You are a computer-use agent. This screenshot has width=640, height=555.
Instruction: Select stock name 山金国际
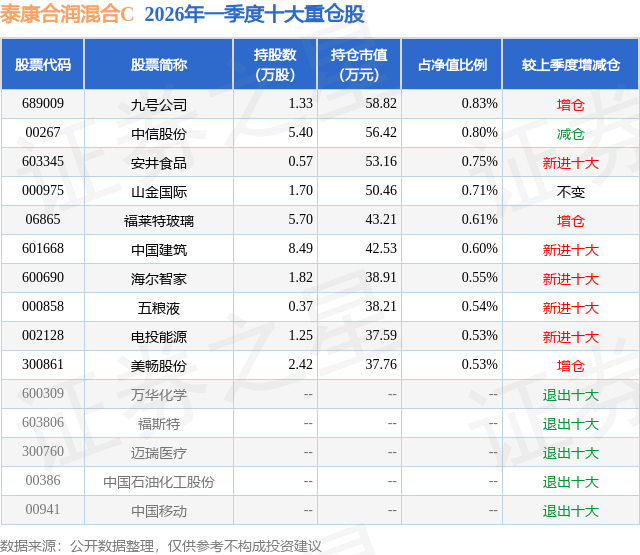159,192
